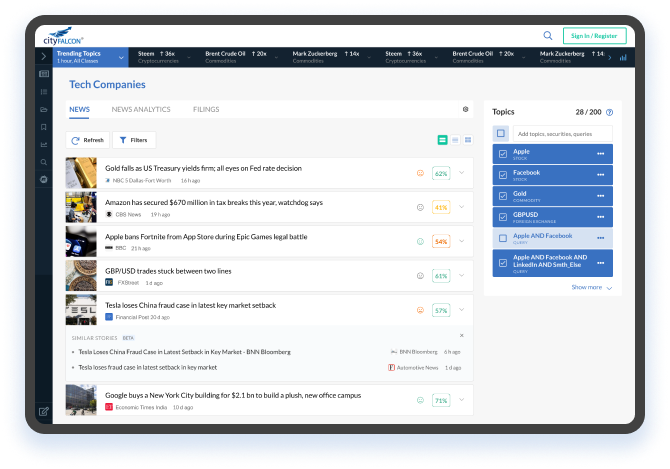The width and height of the screenshot is (670, 469).
Task: Switch to the NEWS ANALYTICS tab
Action: click(141, 109)
